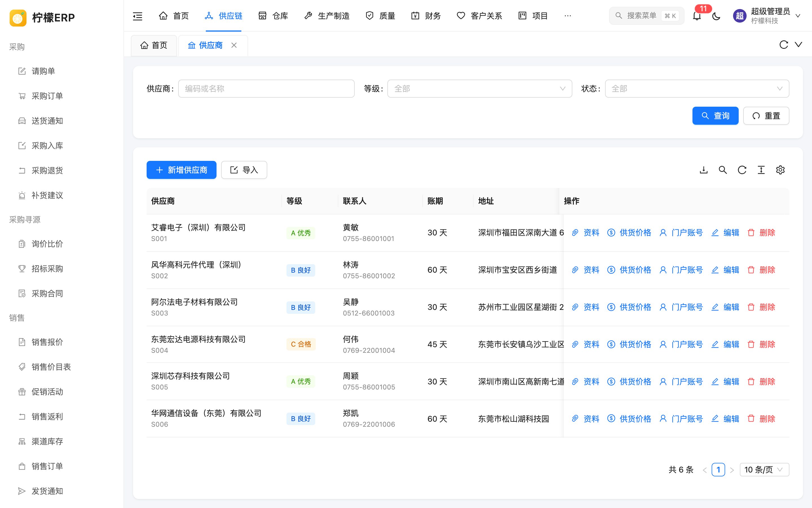Go to 询价比价 sidebar item
Screen dimensions: 812x508
click(62, 244)
